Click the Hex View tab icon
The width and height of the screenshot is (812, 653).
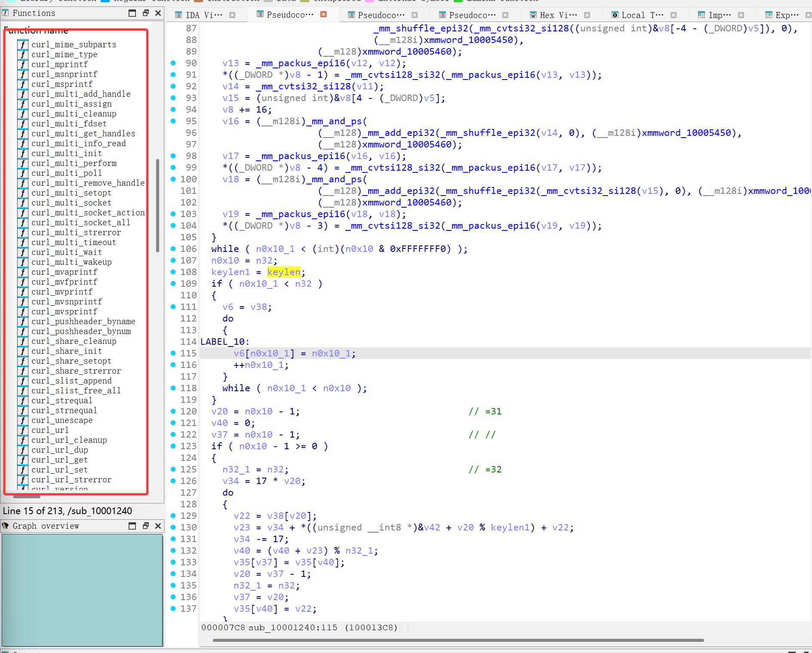(533, 15)
